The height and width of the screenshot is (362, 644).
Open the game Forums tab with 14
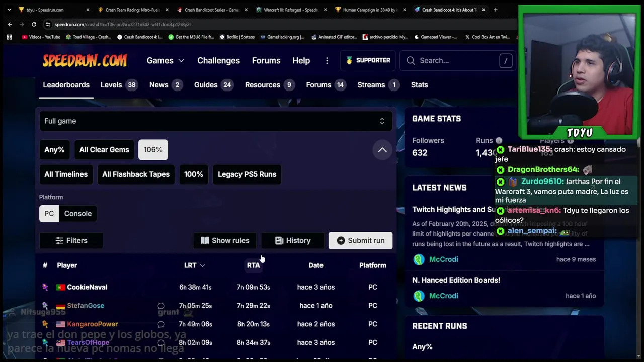pos(326,85)
